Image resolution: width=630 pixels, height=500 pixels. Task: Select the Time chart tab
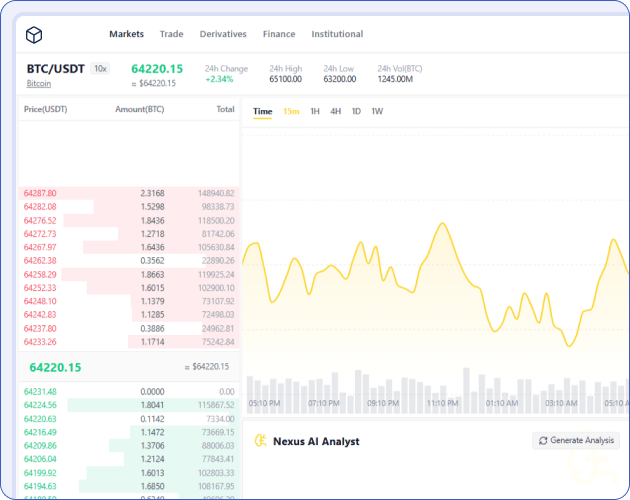(x=262, y=111)
